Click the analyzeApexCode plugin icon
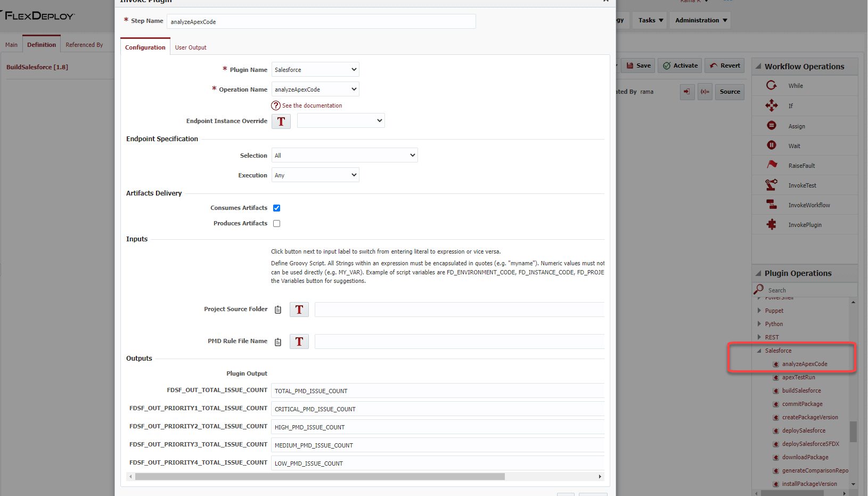This screenshot has width=868, height=496. point(776,364)
